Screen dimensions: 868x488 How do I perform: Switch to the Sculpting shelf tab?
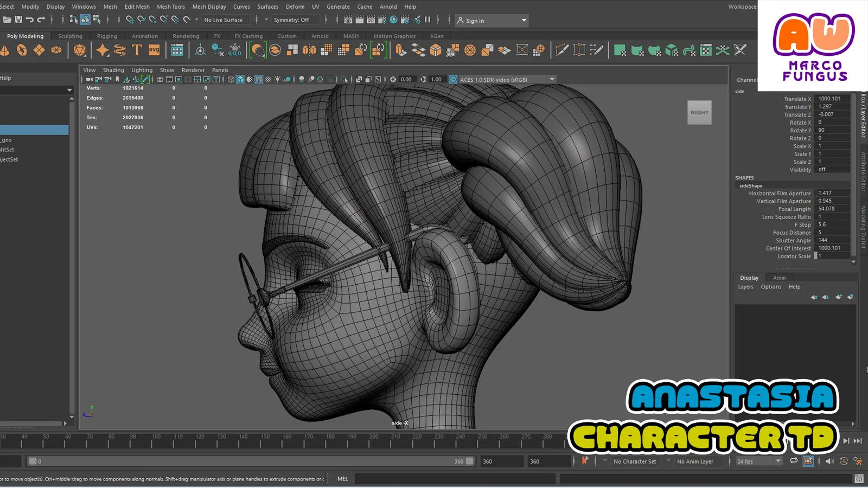pyautogui.click(x=69, y=36)
